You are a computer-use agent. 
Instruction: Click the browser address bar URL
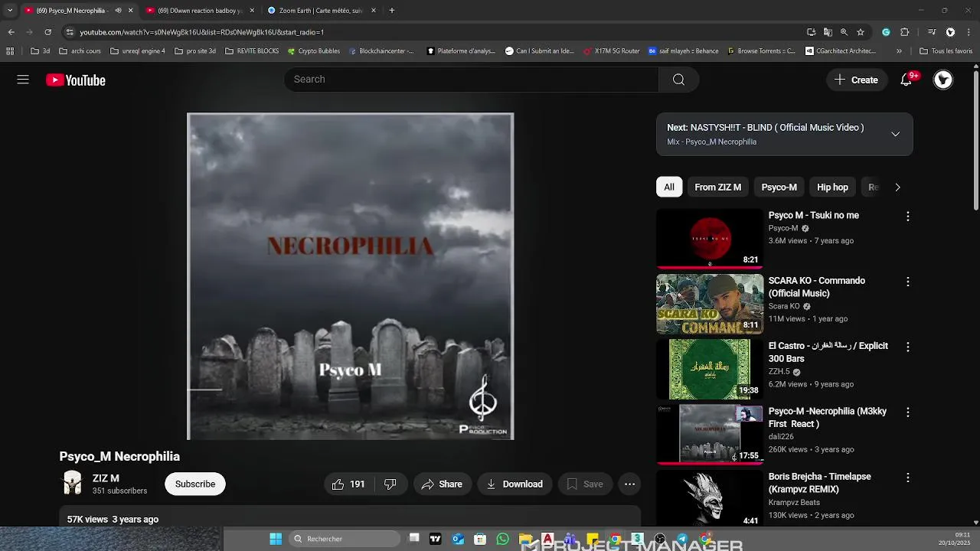coord(201,32)
